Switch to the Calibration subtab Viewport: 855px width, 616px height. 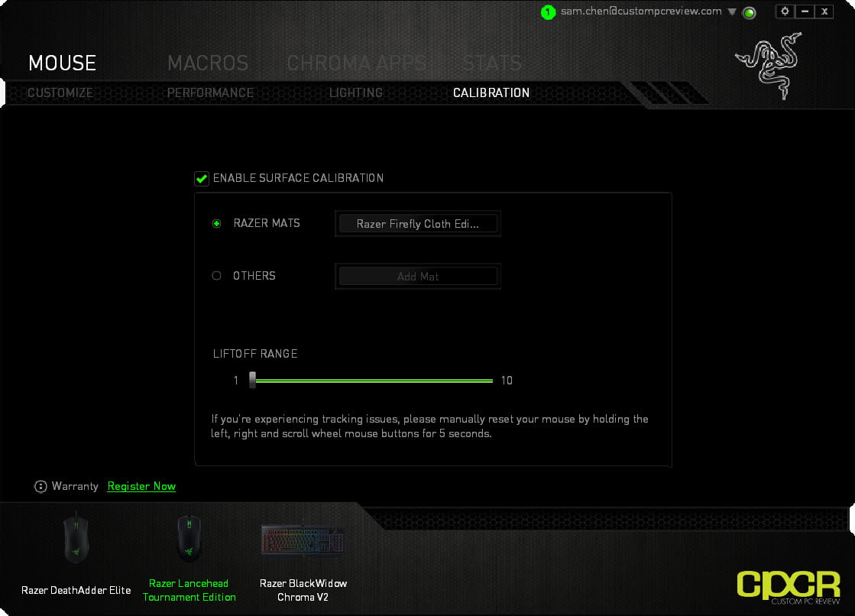click(491, 92)
